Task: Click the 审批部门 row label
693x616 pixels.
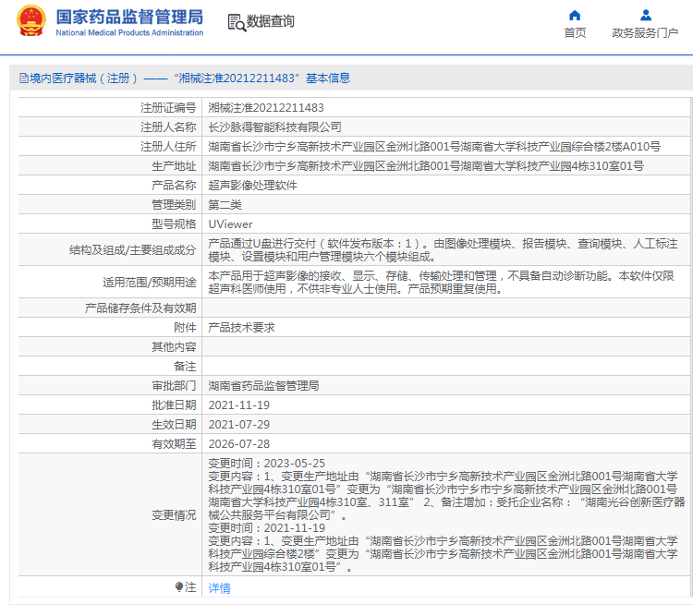Action: point(174,386)
